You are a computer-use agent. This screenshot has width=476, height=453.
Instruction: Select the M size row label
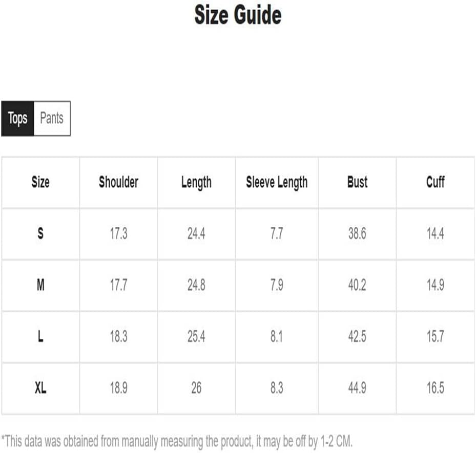point(40,285)
